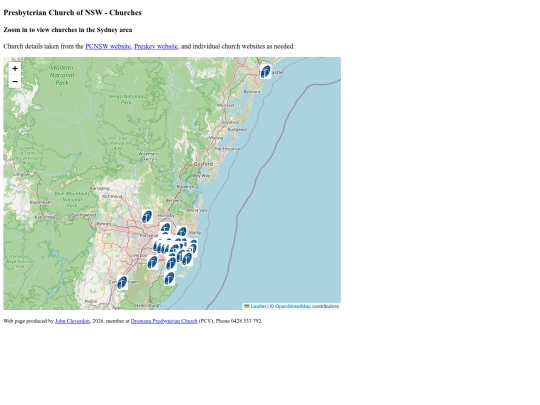Click the Mona Vale map label
Image resolution: width=540 pixels, height=405 pixels.
click(197, 210)
